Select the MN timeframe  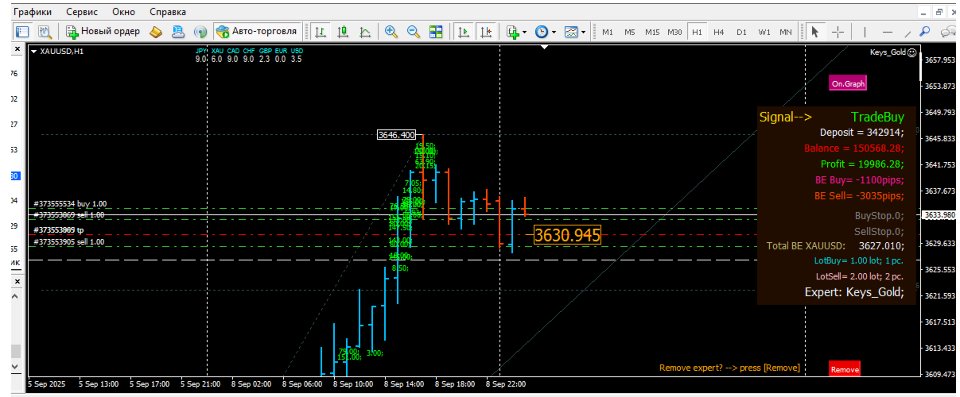coord(786,32)
